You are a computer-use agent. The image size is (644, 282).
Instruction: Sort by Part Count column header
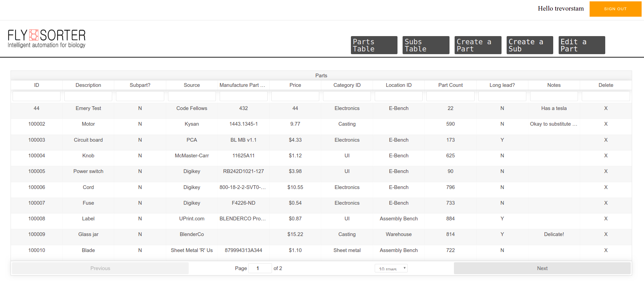[450, 85]
